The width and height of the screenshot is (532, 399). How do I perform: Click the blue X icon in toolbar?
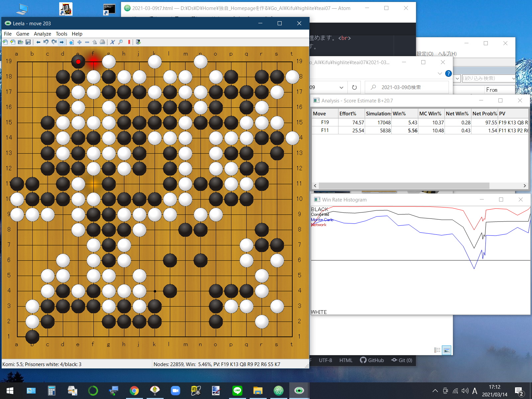112,42
